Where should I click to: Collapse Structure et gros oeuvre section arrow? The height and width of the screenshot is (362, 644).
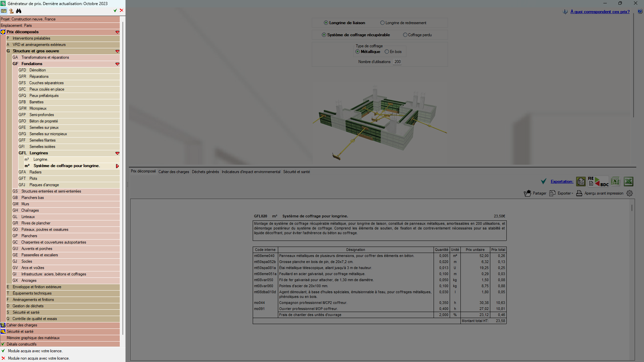click(117, 51)
